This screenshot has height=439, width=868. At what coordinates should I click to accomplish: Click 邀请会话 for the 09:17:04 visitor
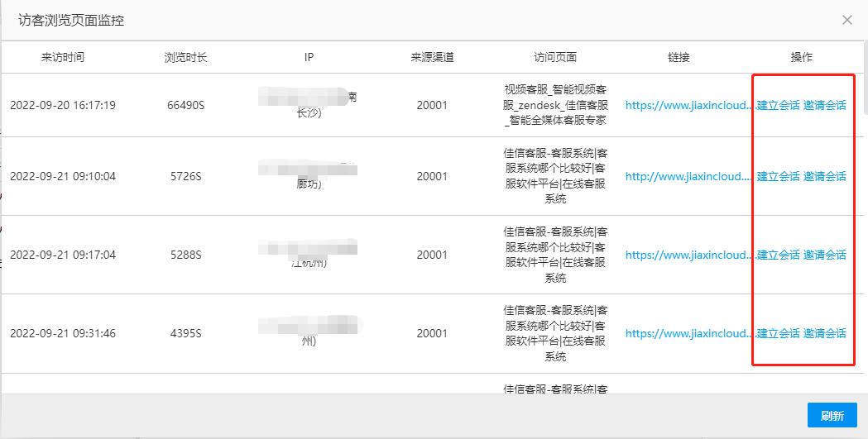[x=824, y=255]
